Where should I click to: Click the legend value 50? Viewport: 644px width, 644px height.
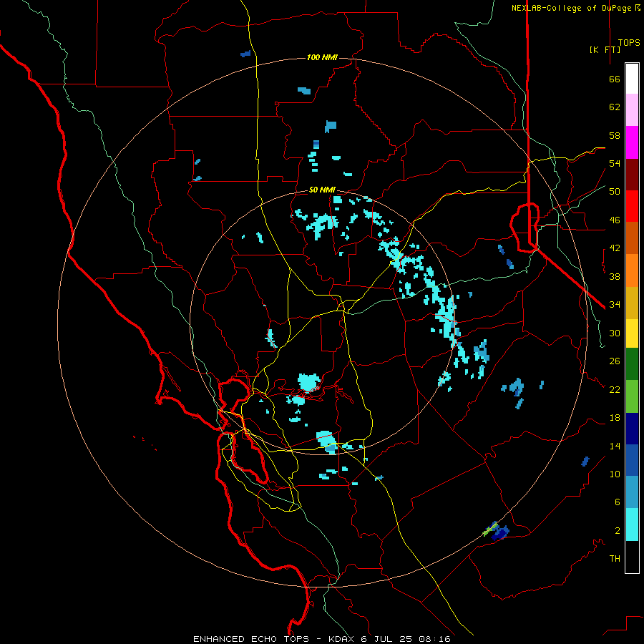pyautogui.click(x=615, y=192)
